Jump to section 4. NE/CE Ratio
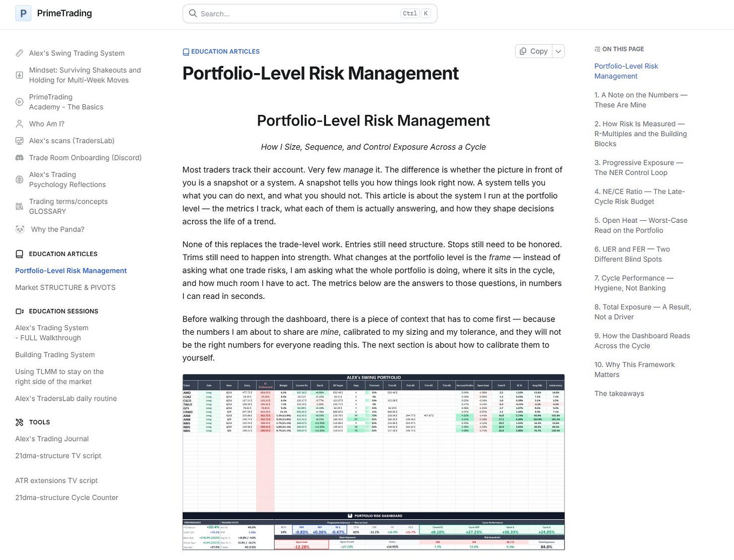The width and height of the screenshot is (734, 560). point(640,196)
